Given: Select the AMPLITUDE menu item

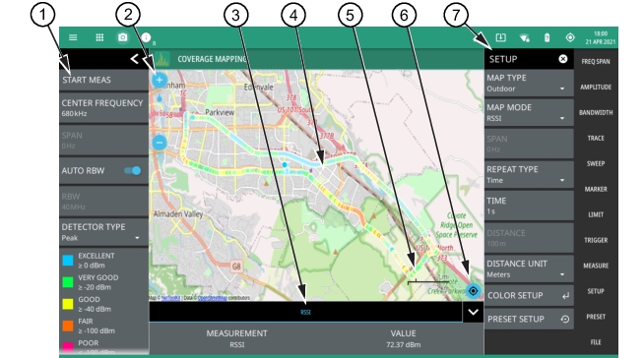Looking at the screenshot, I should pyautogui.click(x=596, y=87).
